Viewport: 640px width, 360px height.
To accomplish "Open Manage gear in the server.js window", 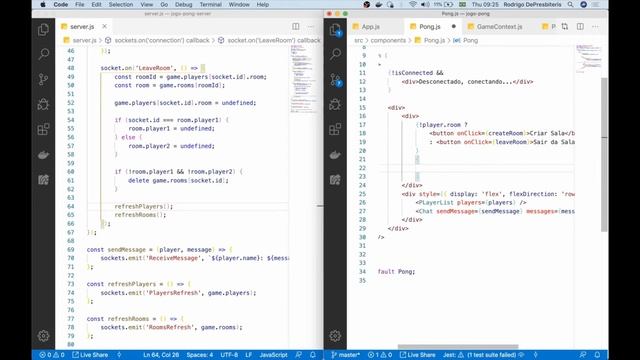I will point(43,336).
